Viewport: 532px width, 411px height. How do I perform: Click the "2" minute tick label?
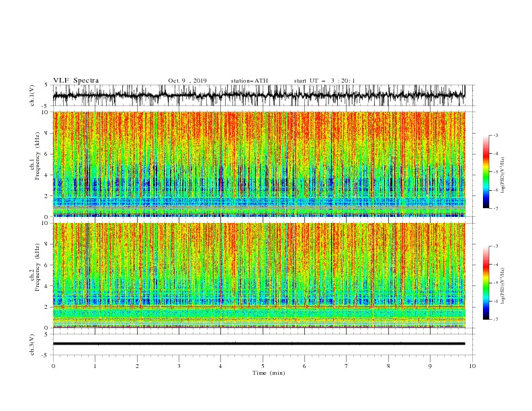pyautogui.click(x=137, y=366)
